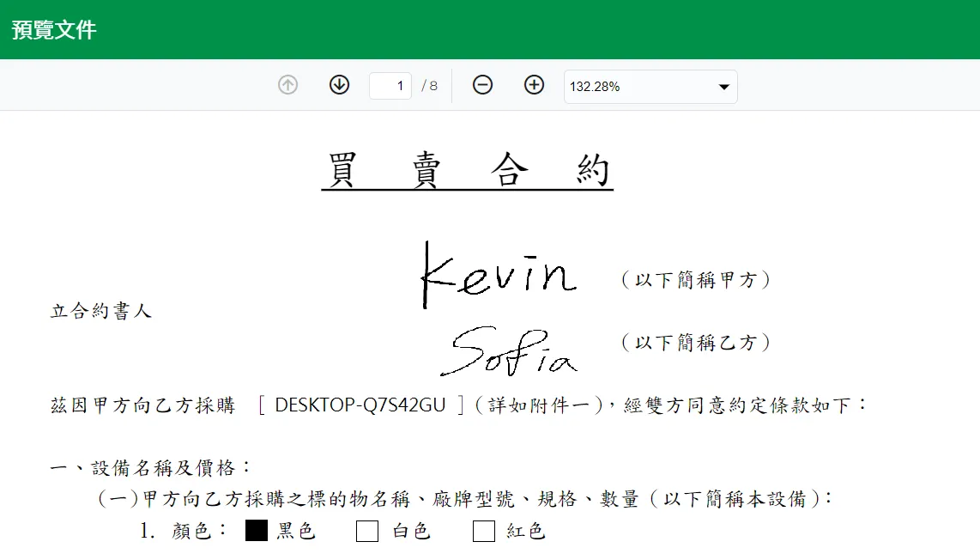Image resolution: width=980 pixels, height=560 pixels.
Task: Click the next page down arrow icon
Action: (339, 85)
